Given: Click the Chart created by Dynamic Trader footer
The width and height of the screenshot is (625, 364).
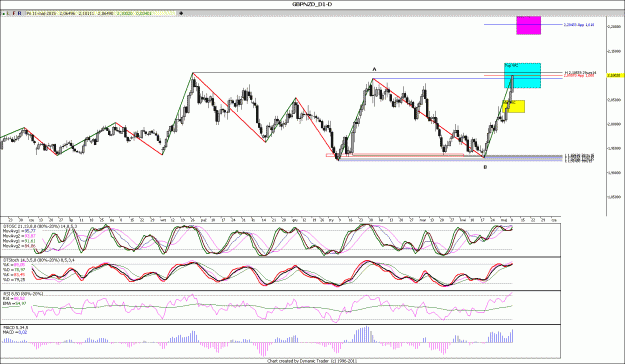Looking at the screenshot, I should click(312, 361).
